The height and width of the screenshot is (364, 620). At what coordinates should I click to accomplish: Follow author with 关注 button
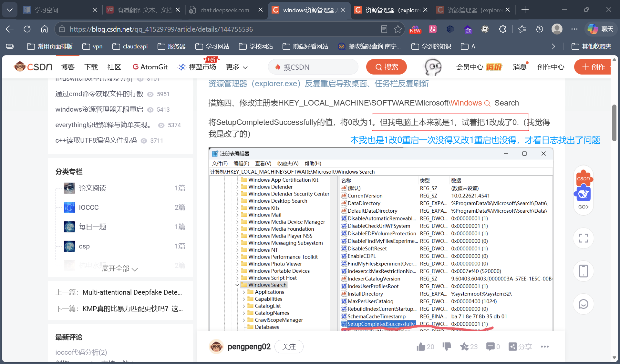tap(289, 347)
